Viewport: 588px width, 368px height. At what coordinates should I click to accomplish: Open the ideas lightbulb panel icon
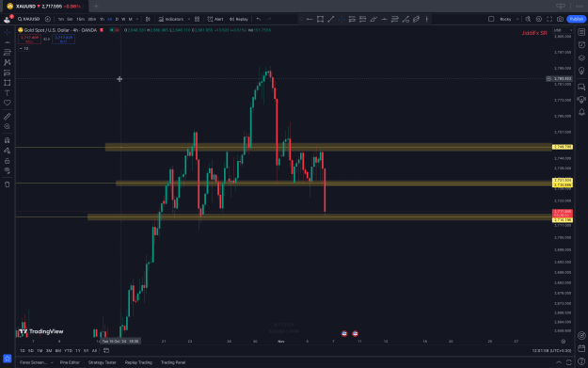click(x=581, y=71)
